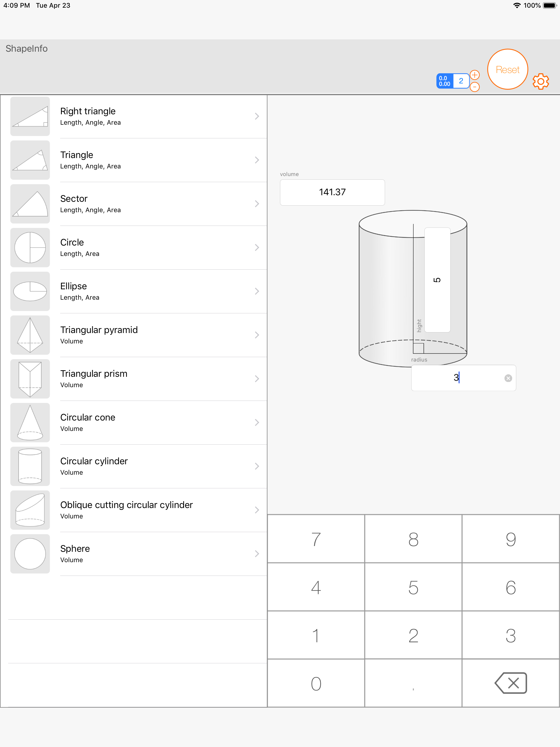
Task: Open the Sphere row chevron
Action: tap(257, 554)
